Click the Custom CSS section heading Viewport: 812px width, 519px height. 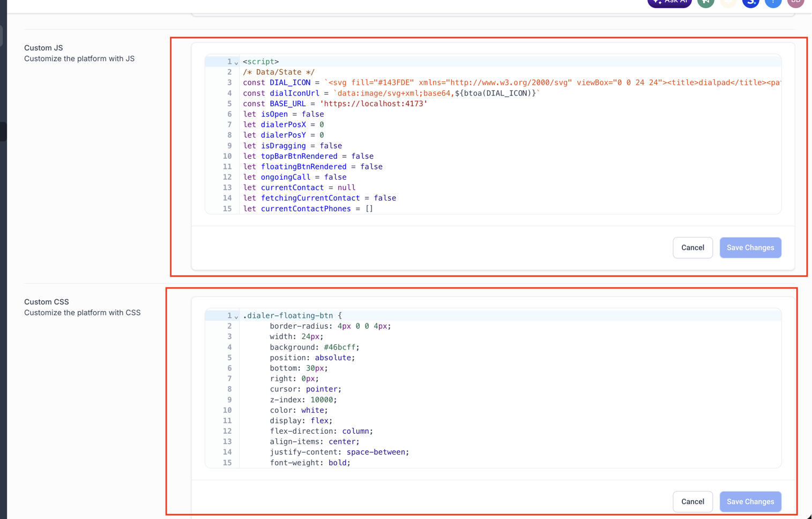[x=47, y=302]
